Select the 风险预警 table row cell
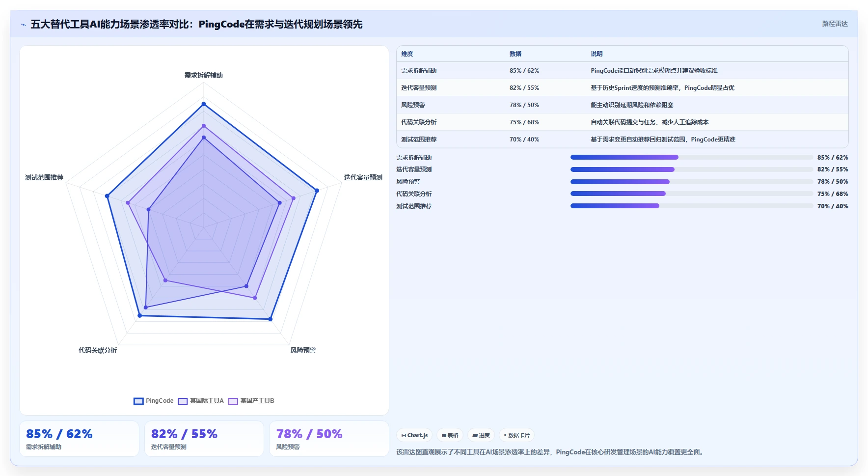The width and height of the screenshot is (868, 476). pos(413,105)
